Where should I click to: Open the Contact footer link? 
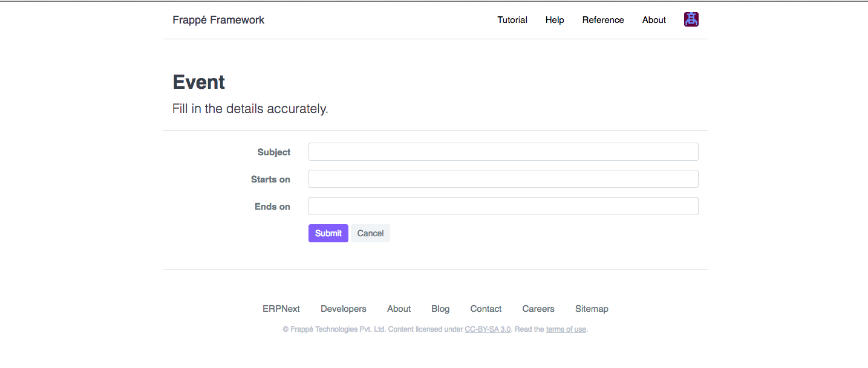coord(486,309)
